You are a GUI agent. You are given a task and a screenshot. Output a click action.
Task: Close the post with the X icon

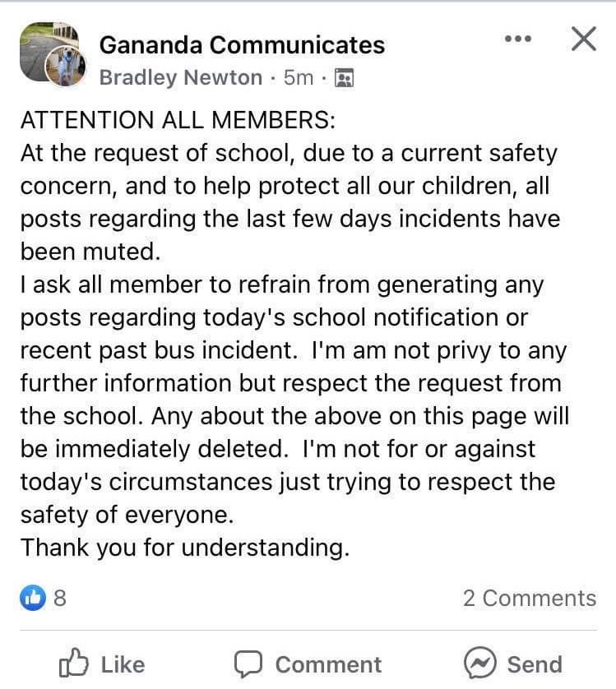click(584, 39)
